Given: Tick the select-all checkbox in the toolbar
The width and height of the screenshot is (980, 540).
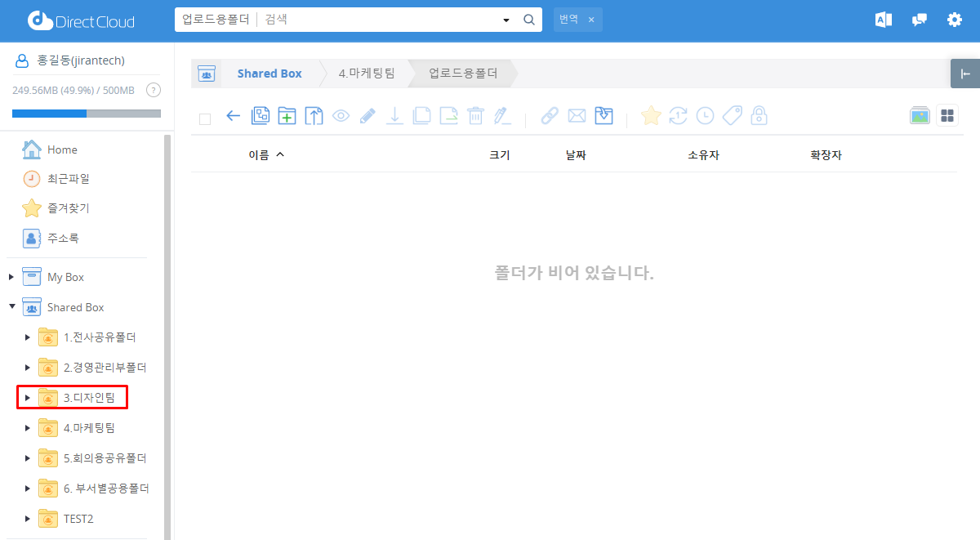Looking at the screenshot, I should (x=205, y=119).
